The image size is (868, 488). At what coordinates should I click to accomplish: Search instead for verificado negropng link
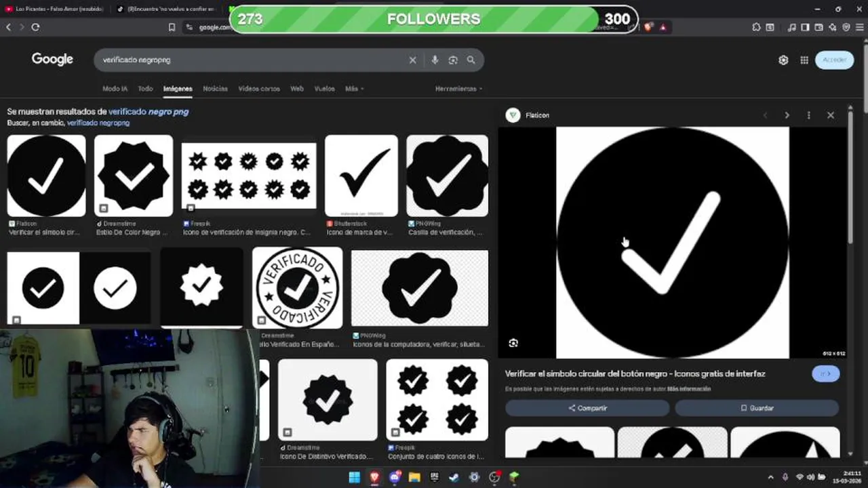coord(98,123)
